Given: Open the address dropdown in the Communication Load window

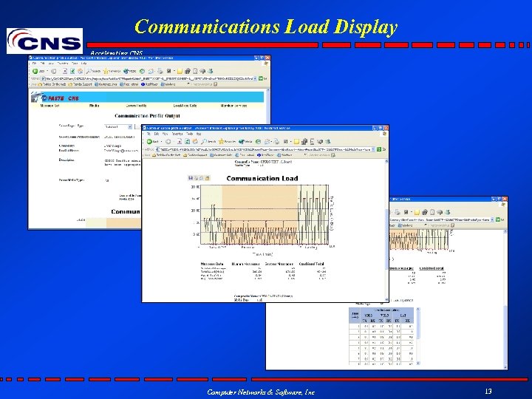Looking at the screenshot, I should click(x=373, y=149).
